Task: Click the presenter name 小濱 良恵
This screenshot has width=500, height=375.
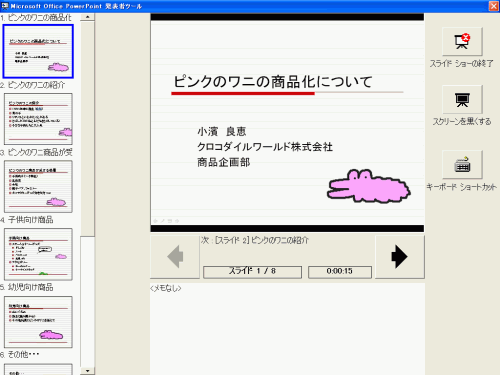Action: coord(222,131)
